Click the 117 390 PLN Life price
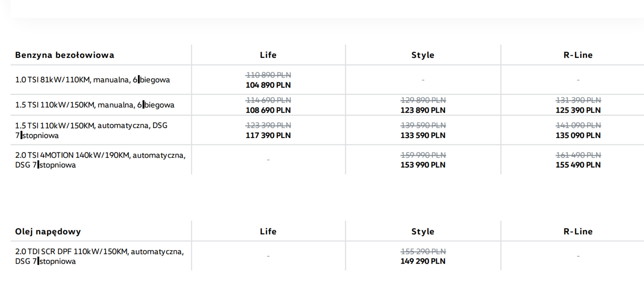The height and width of the screenshot is (301, 644). point(268,135)
